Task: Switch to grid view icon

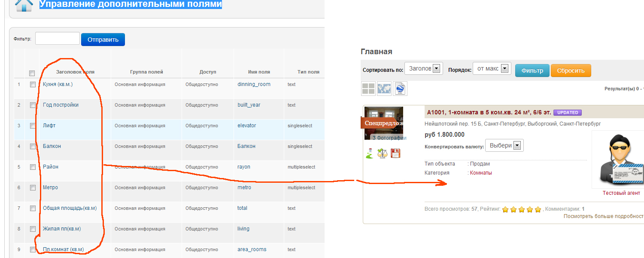Action: (x=368, y=89)
